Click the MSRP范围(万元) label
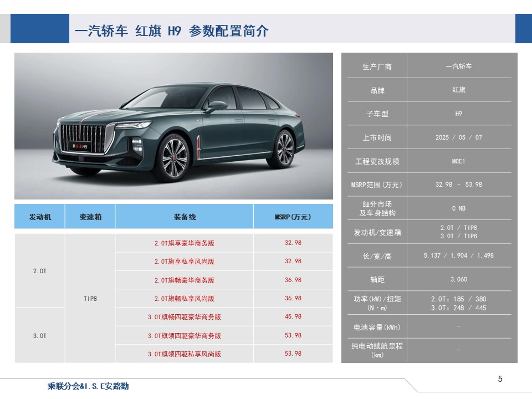The width and height of the screenshot is (532, 399). tap(377, 185)
